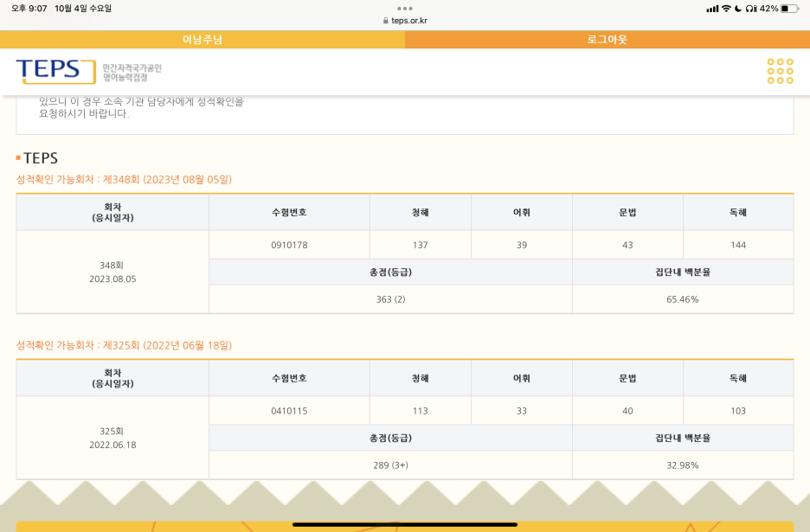Tap the headphones status icon

751,9
